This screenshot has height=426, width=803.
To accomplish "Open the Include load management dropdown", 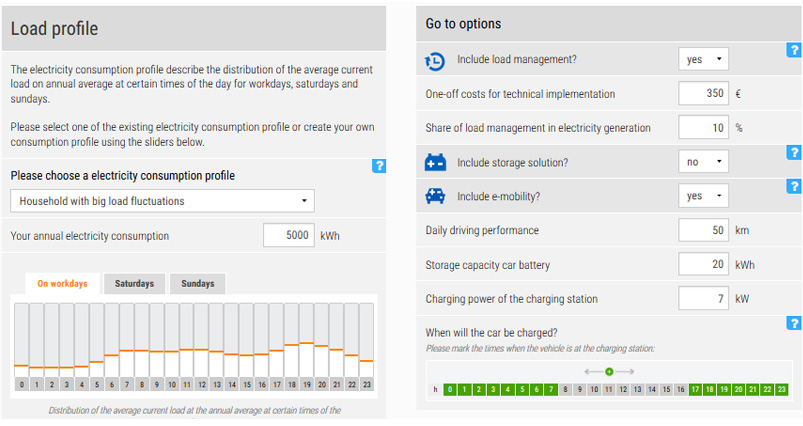I will point(703,59).
